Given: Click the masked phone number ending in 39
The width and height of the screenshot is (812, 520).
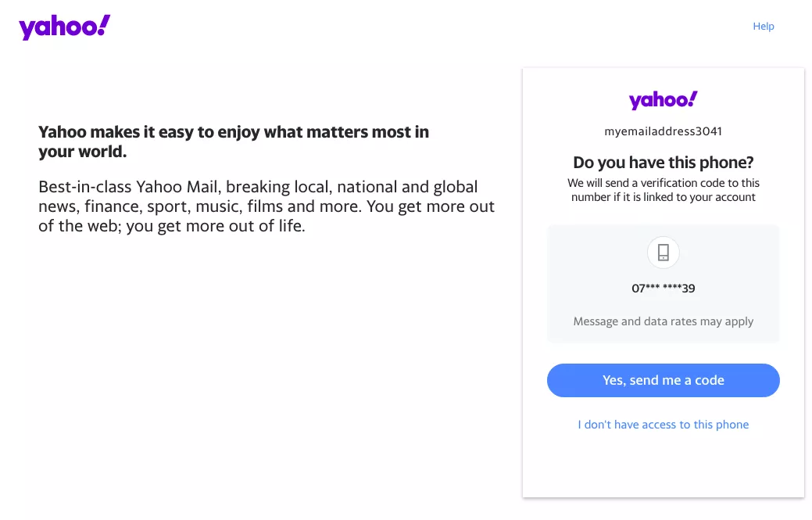Looking at the screenshot, I should click(663, 289).
